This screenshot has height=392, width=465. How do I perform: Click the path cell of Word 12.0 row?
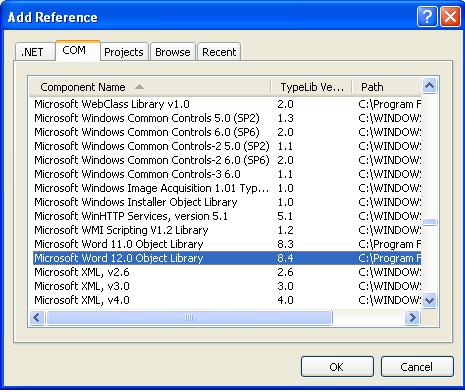(390, 258)
